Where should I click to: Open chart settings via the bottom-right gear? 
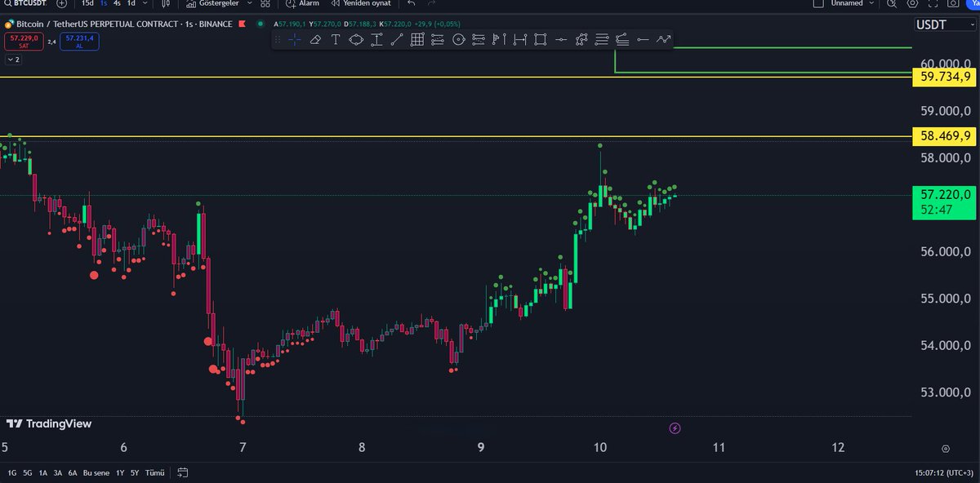point(945,449)
